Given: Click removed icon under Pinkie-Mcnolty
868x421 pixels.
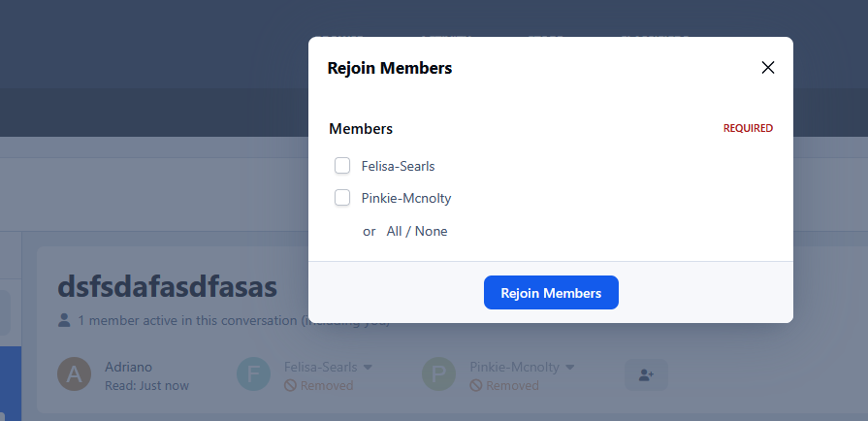Looking at the screenshot, I should 475,385.
